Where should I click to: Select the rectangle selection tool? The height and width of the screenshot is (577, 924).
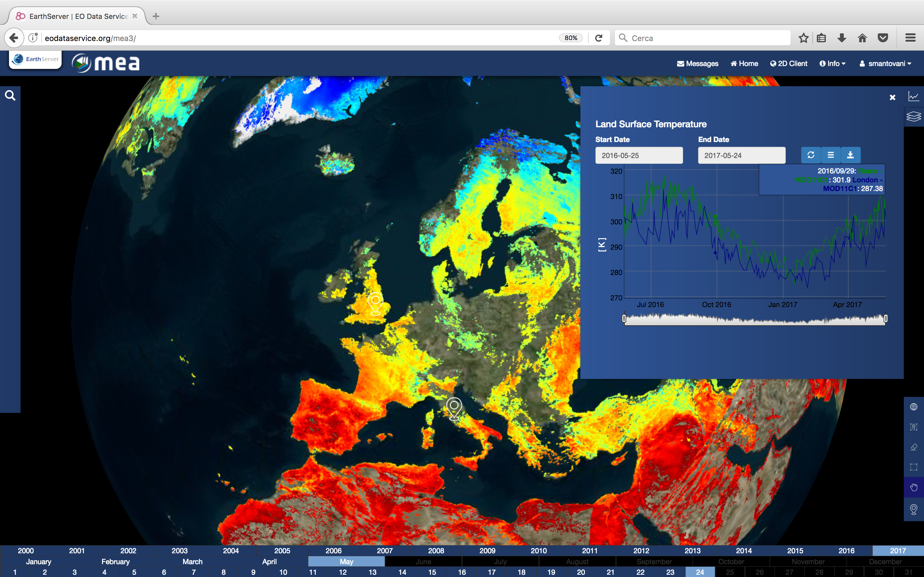click(x=913, y=467)
